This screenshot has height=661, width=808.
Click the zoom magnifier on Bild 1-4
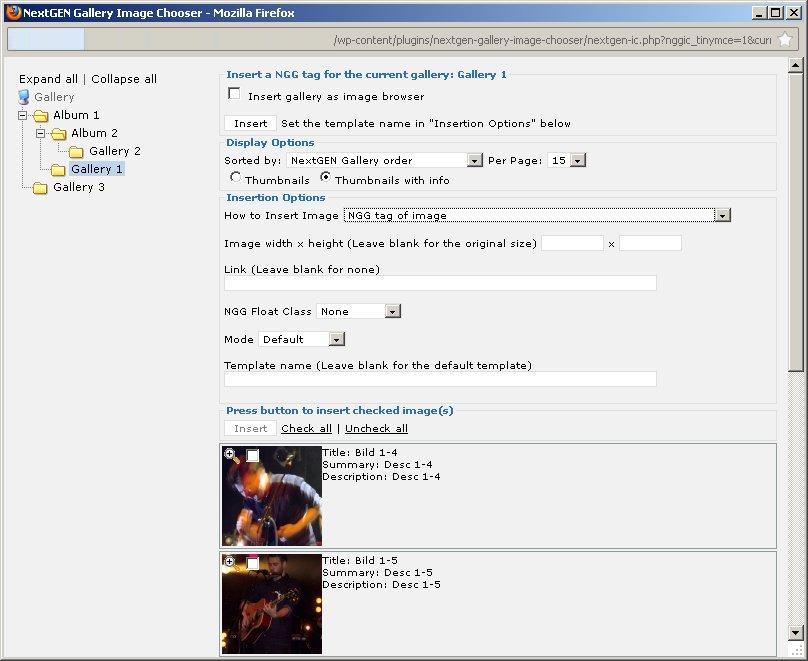(230, 454)
